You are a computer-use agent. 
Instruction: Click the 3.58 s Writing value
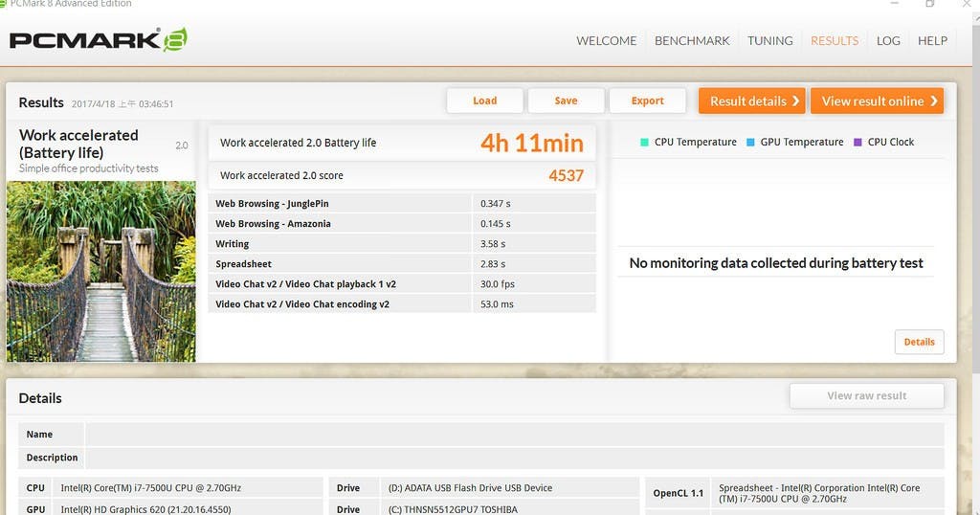pos(493,244)
